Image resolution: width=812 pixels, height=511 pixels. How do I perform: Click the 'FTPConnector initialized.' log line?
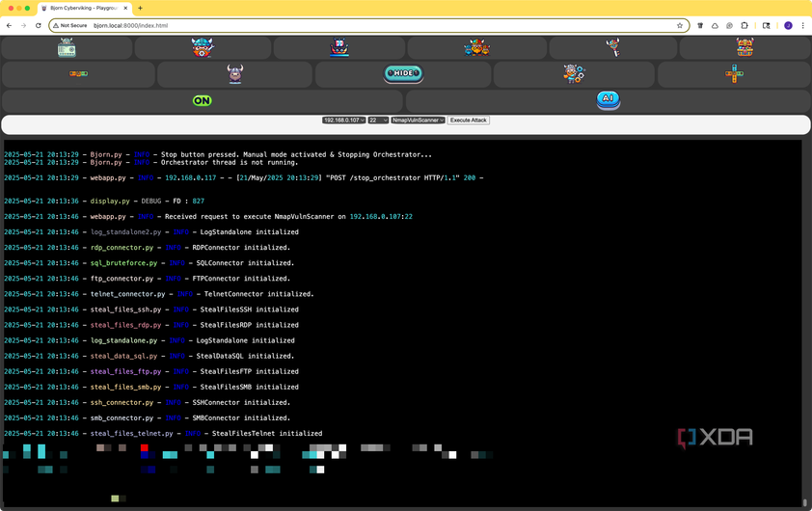(x=148, y=279)
